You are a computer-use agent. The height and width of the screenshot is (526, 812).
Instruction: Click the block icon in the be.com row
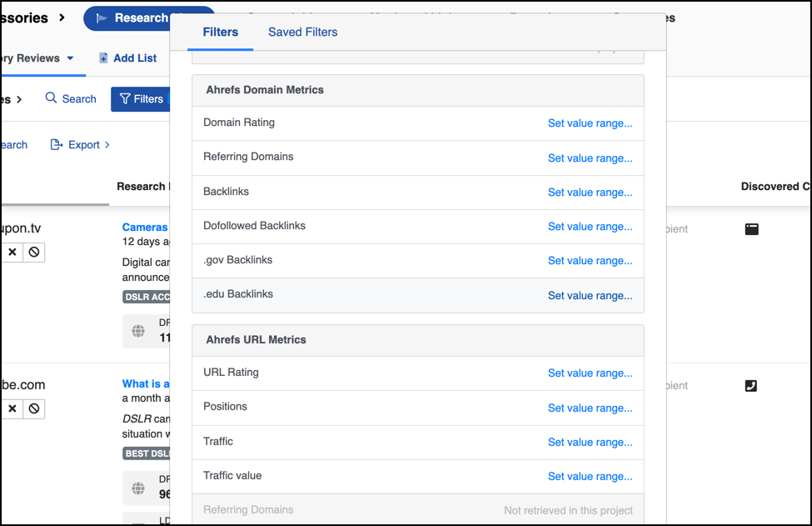point(34,408)
